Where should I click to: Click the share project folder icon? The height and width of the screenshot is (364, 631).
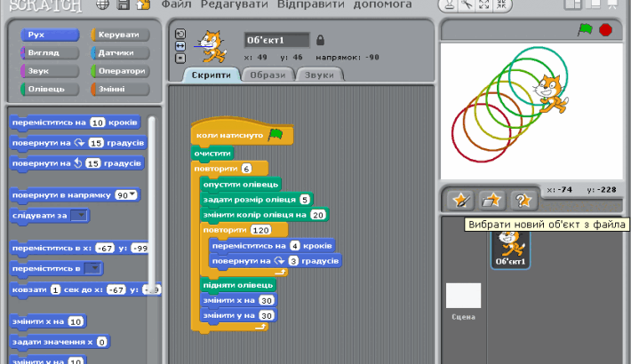(x=143, y=4)
